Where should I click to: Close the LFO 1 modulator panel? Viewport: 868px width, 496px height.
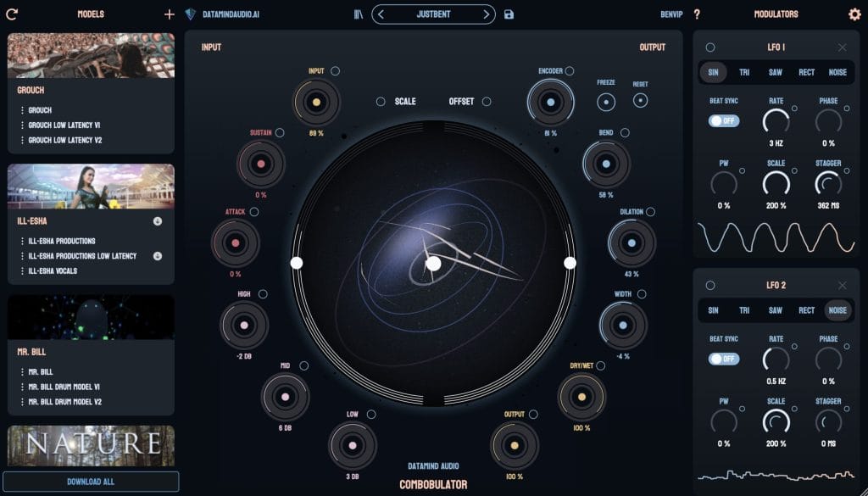click(x=842, y=47)
